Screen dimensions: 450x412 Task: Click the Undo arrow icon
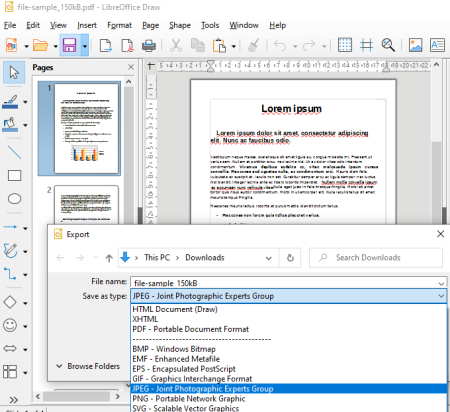point(280,45)
